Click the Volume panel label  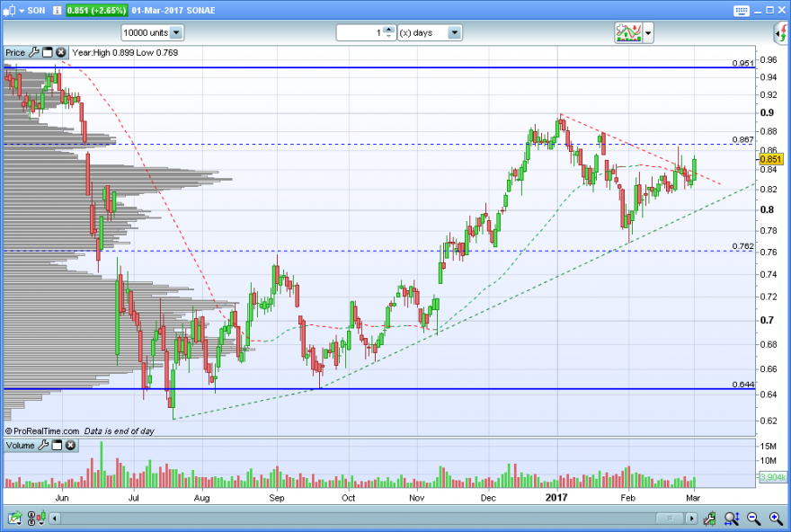coord(20,445)
